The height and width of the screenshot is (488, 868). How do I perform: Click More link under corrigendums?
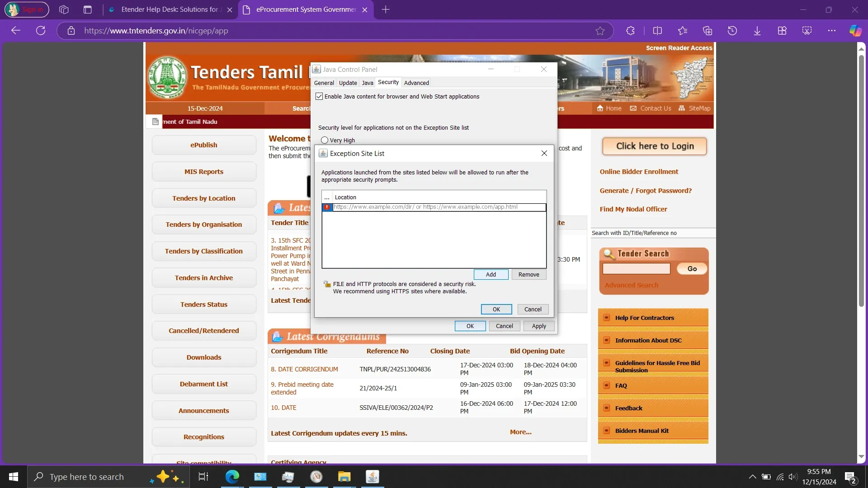[521, 432]
